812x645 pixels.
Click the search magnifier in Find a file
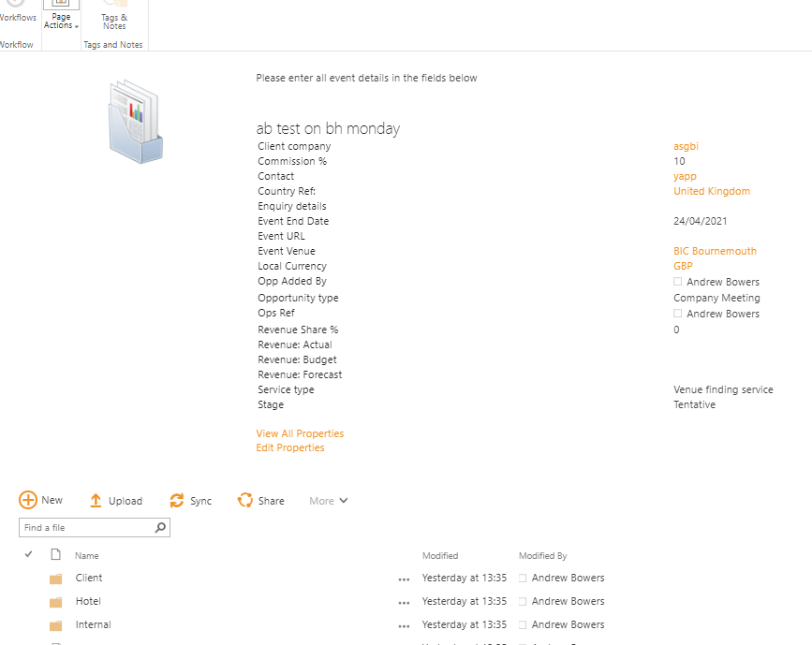click(x=160, y=527)
